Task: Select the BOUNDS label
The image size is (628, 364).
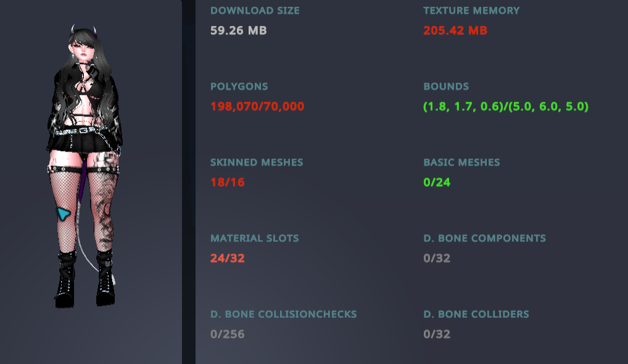Action: (x=446, y=86)
